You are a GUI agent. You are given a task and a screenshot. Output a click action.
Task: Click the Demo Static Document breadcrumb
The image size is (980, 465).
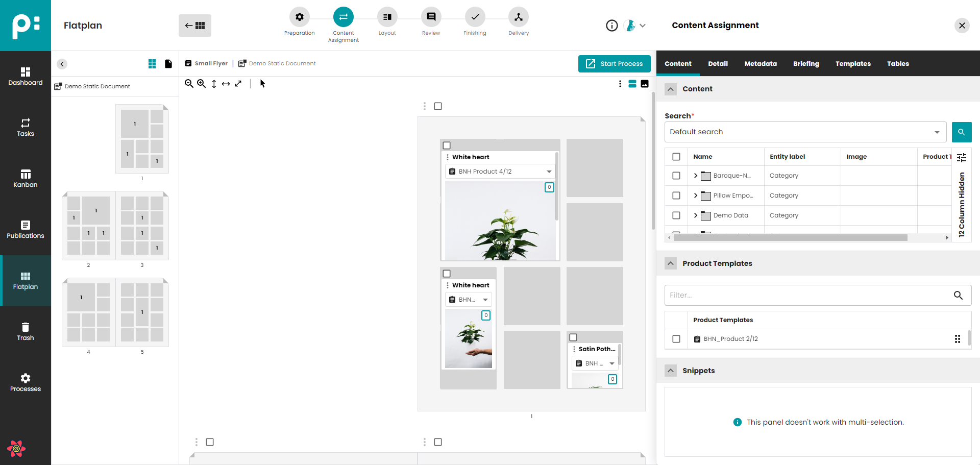[282, 64]
